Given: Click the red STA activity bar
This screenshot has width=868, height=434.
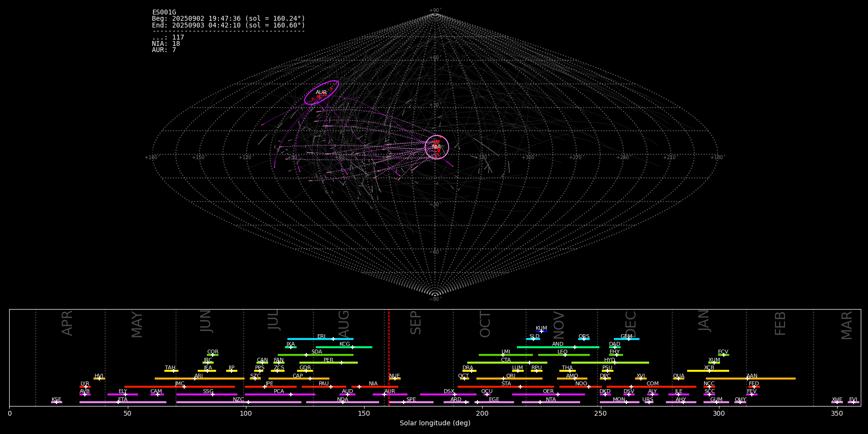Looking at the screenshot, I should [506, 387].
